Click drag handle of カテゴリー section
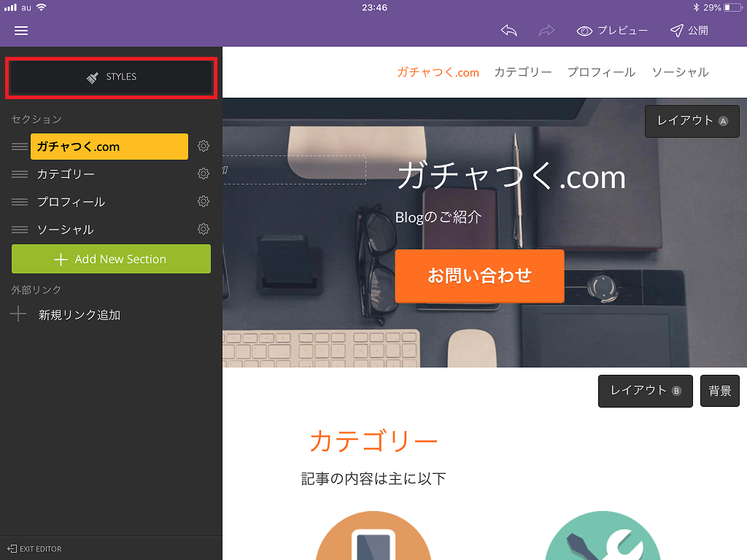 coord(20,174)
